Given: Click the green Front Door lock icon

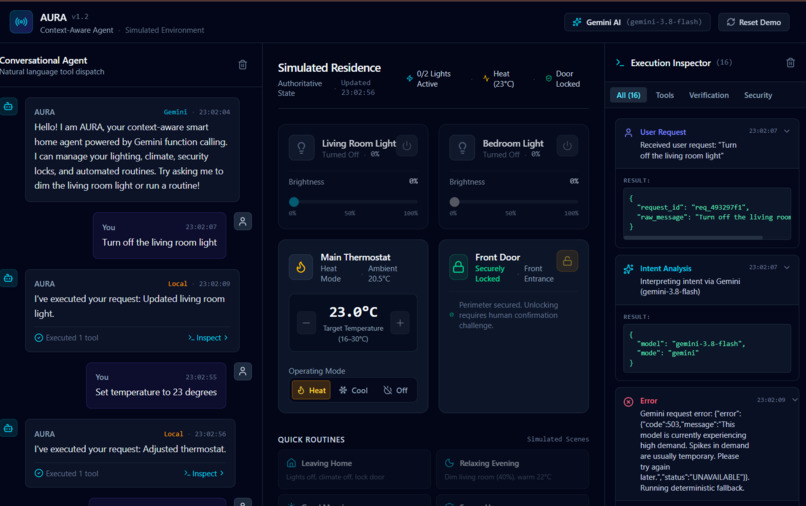Looking at the screenshot, I should point(458,267).
